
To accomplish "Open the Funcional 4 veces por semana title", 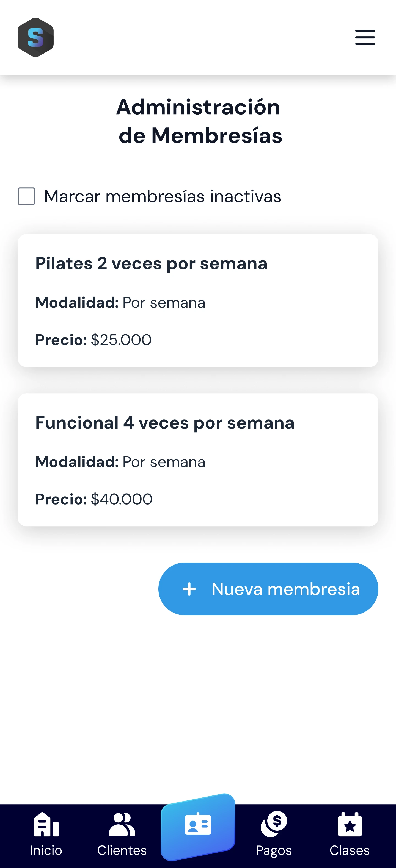I will click(x=165, y=422).
